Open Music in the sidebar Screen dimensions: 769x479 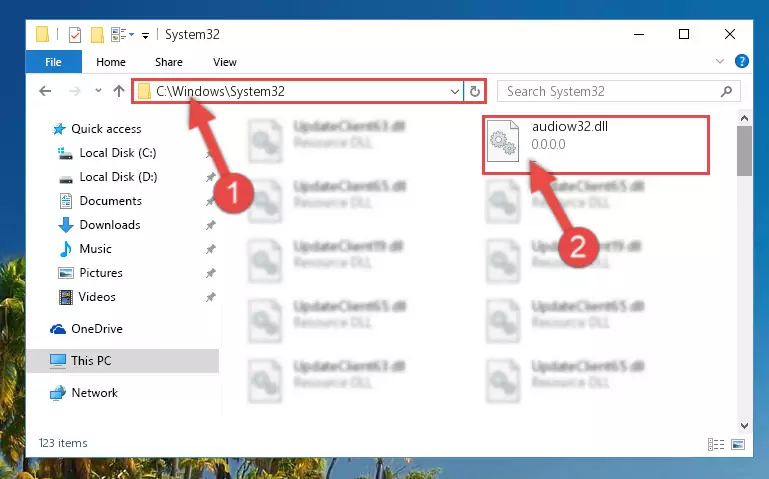pyautogui.click(x=95, y=249)
